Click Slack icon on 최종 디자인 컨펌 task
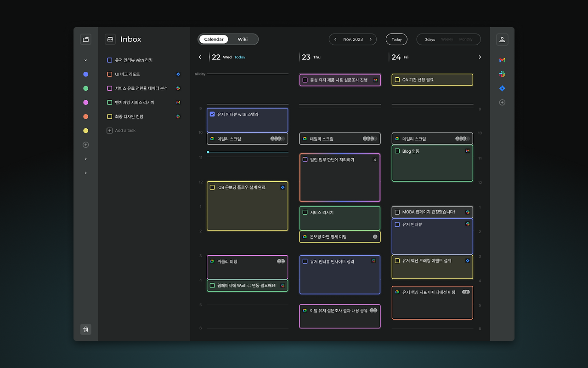 tap(178, 116)
